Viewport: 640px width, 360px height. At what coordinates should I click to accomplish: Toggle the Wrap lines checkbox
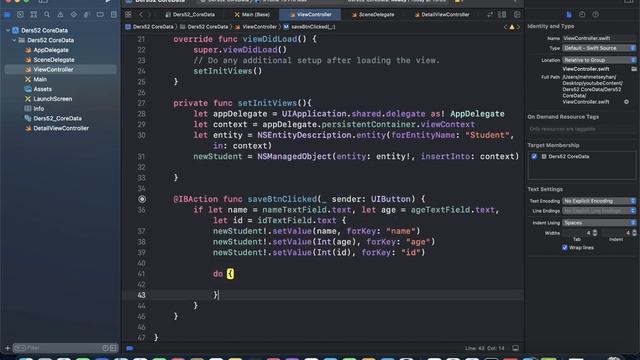coord(565,248)
